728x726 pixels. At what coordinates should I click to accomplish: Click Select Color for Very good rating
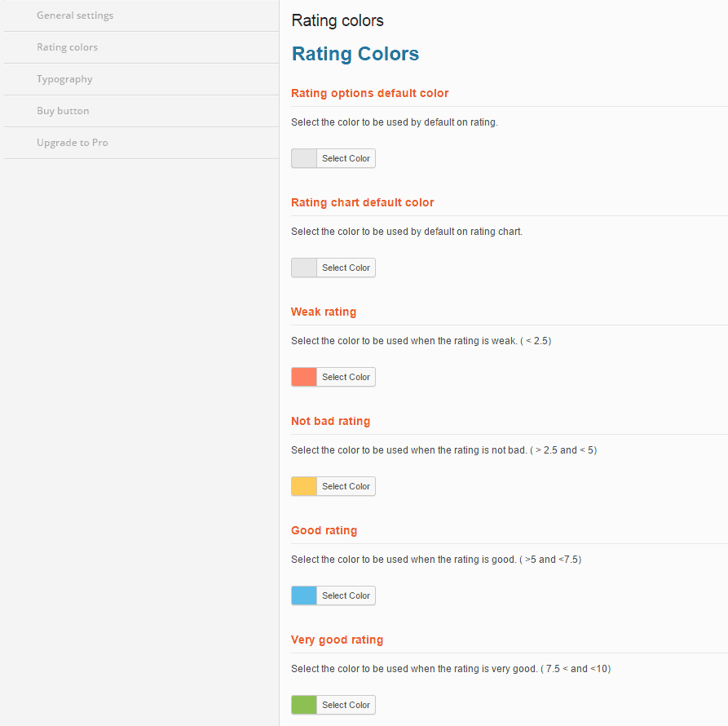(x=346, y=705)
